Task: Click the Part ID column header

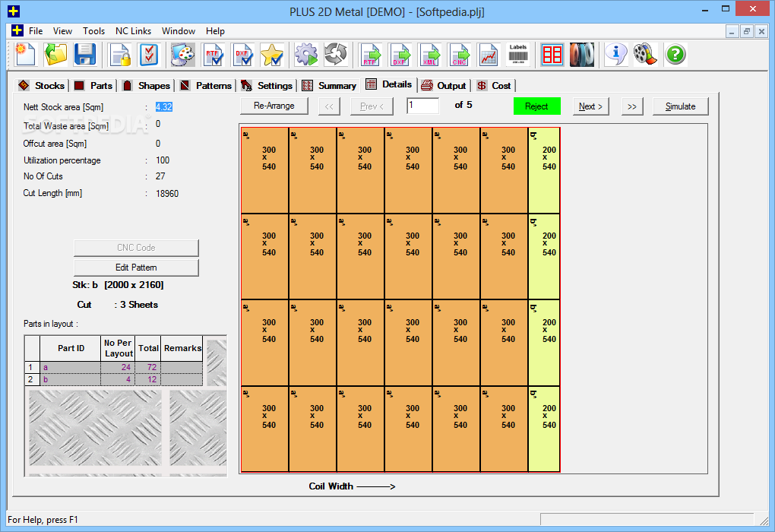Action: [x=71, y=348]
